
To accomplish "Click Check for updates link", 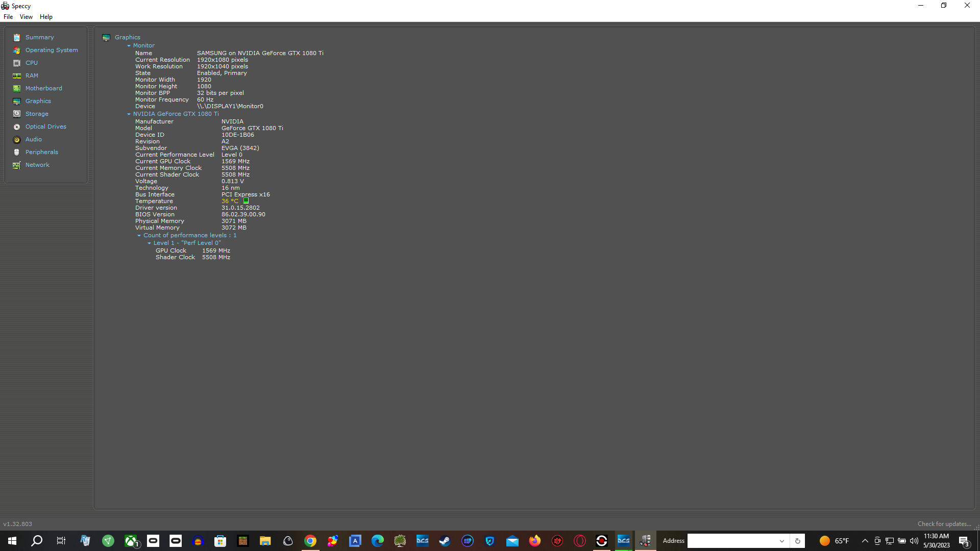I will click(x=944, y=524).
